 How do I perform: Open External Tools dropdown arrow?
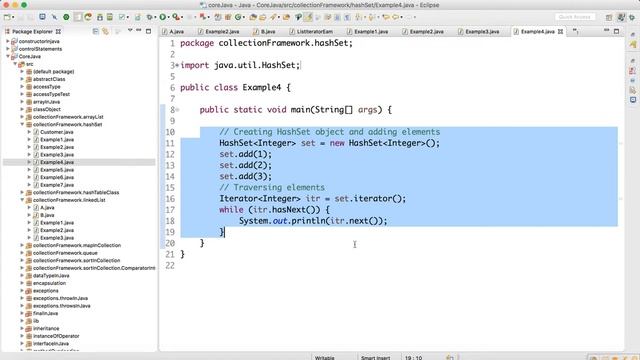(181, 17)
